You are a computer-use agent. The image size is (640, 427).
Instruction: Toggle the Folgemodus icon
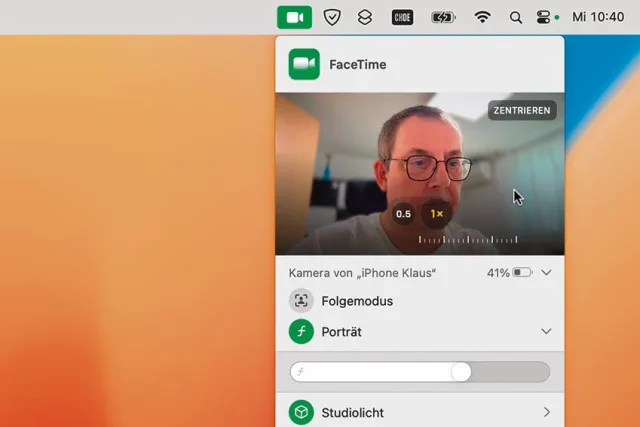pos(301,301)
